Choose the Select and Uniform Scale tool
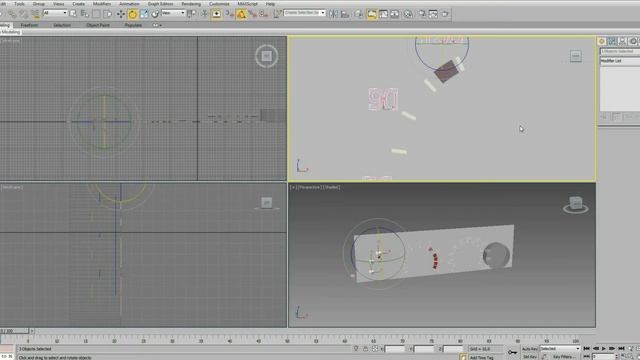640x360 pixels. [x=144, y=14]
